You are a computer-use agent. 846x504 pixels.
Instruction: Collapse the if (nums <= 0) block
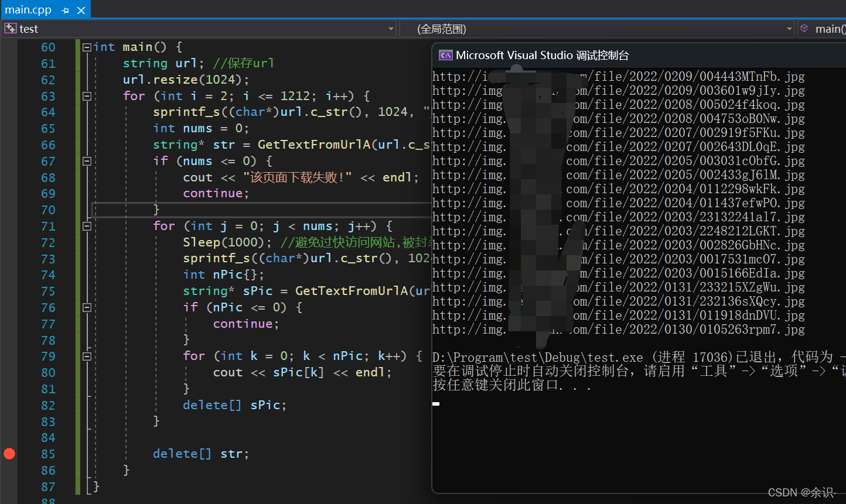click(87, 161)
